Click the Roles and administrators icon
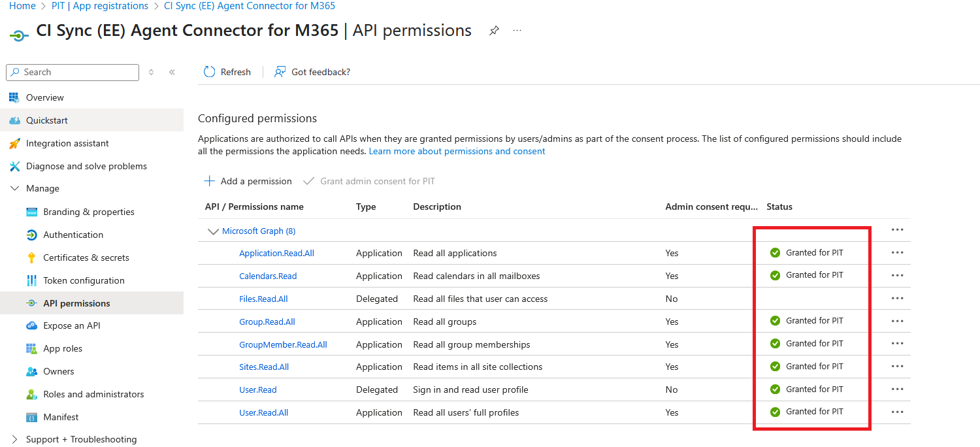 click(x=31, y=394)
